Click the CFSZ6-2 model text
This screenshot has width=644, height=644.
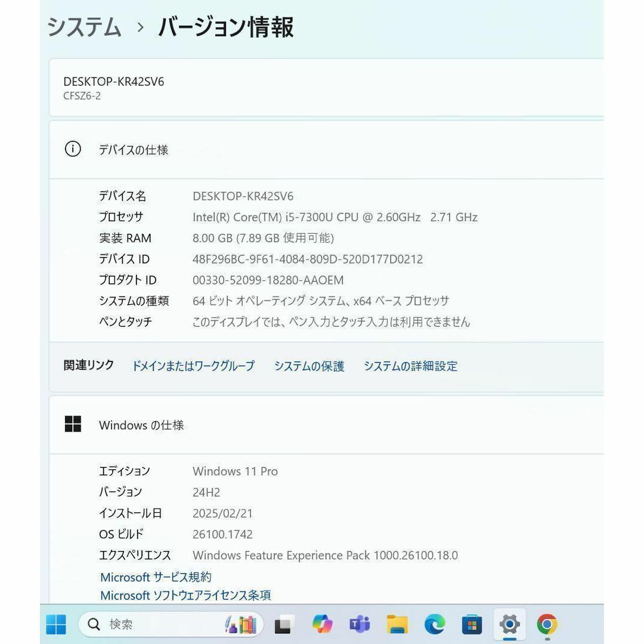82,96
